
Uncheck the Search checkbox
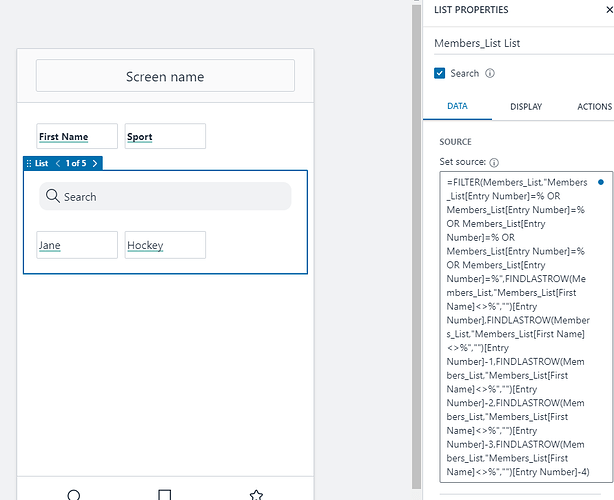[440, 73]
